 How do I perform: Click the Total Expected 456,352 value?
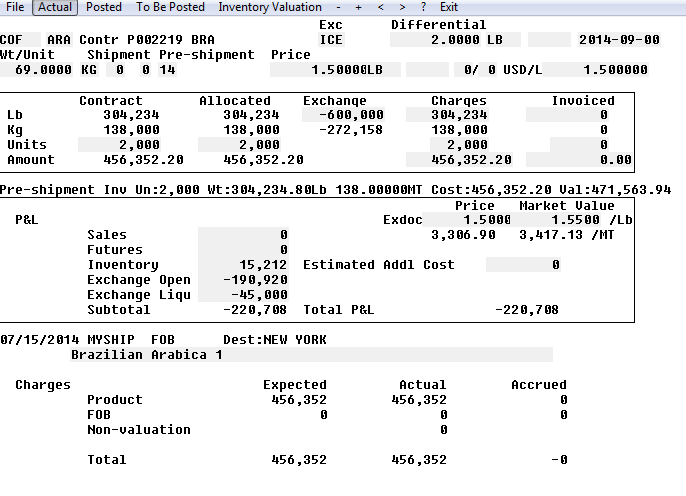[299, 460]
